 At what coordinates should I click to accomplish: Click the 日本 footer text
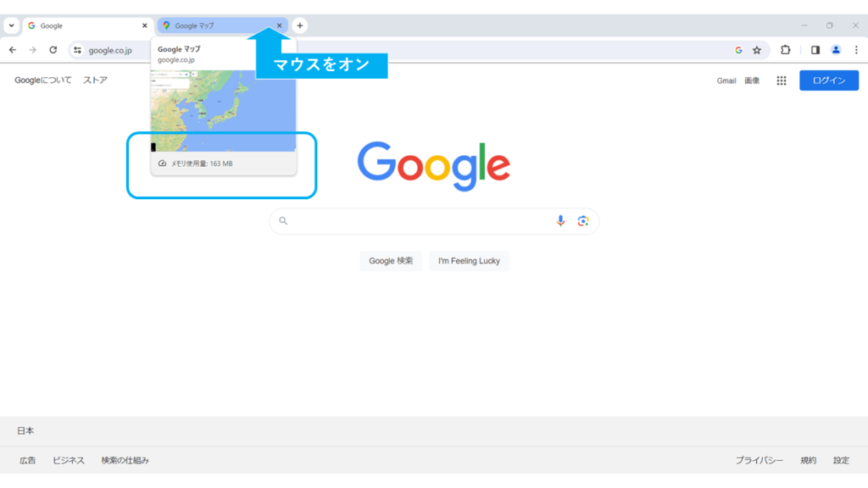pyautogui.click(x=25, y=430)
